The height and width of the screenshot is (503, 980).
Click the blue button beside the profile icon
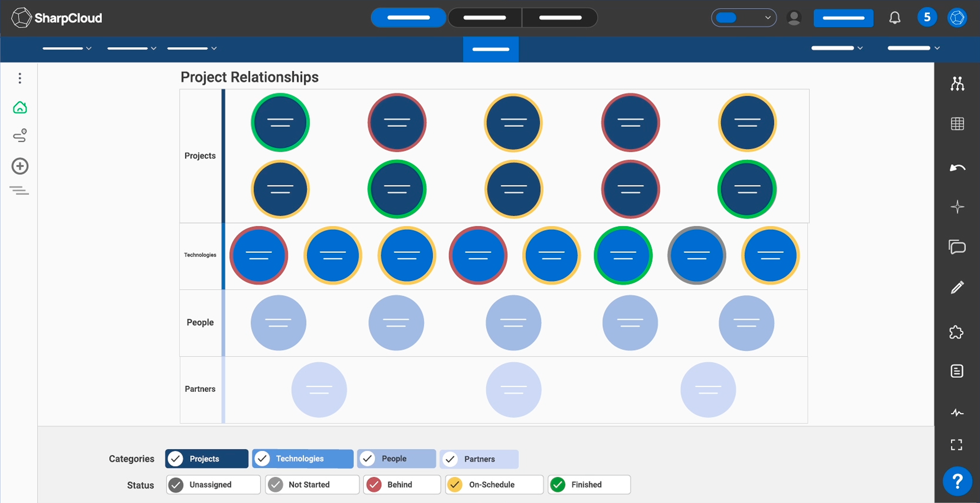[843, 18]
